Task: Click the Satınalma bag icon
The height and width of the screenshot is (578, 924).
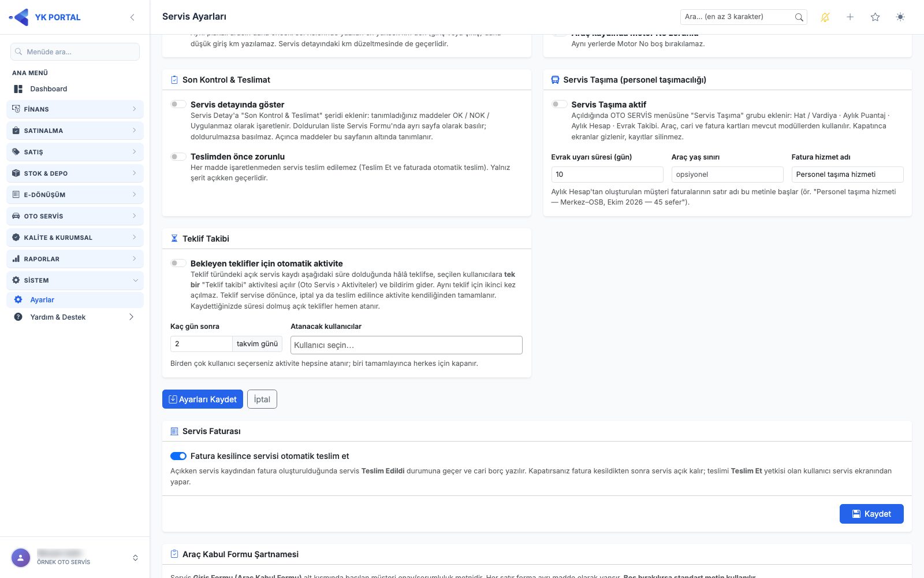Action: pyautogui.click(x=16, y=131)
